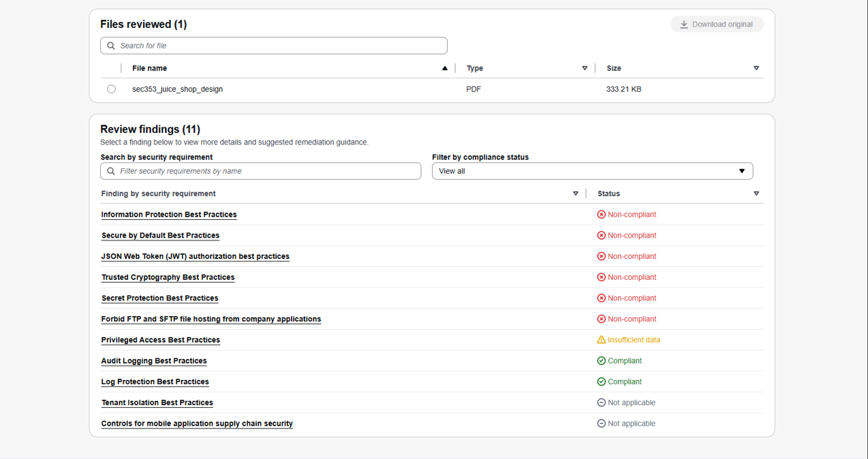Click the Download original button

[x=717, y=25]
